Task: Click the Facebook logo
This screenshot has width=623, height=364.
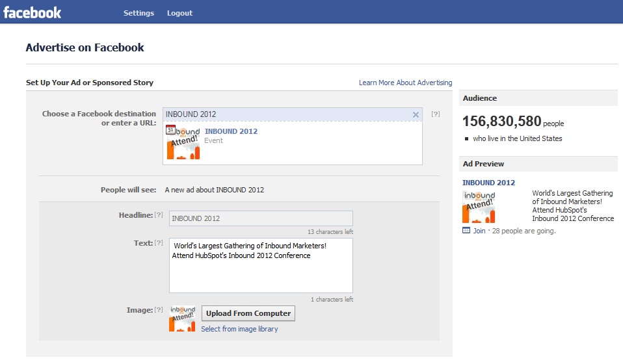Action: pos(32,13)
